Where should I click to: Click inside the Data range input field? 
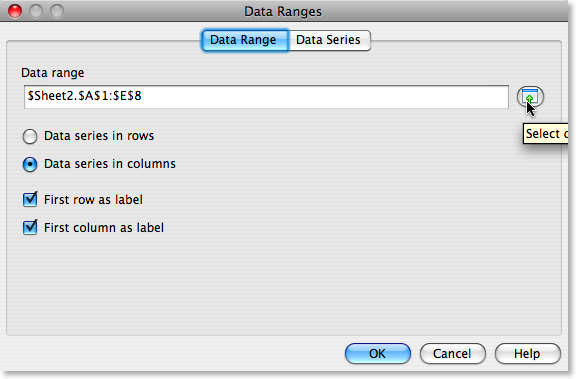(x=266, y=97)
